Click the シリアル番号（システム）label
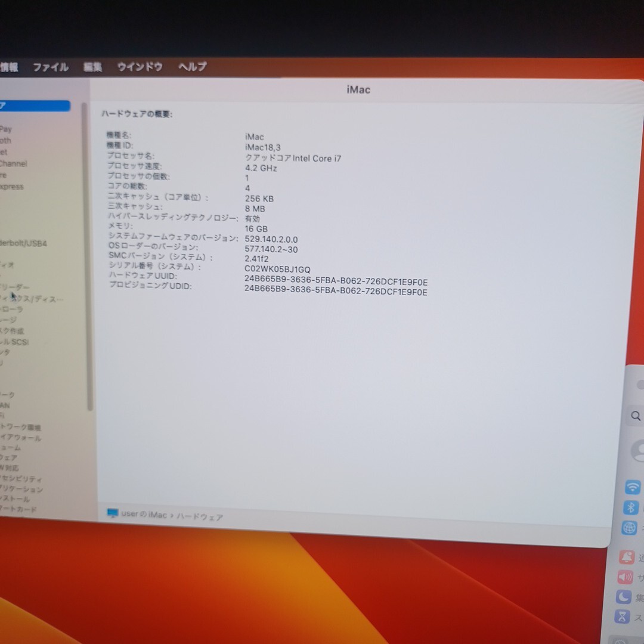Screen dimensions: 644x644 click(x=155, y=267)
